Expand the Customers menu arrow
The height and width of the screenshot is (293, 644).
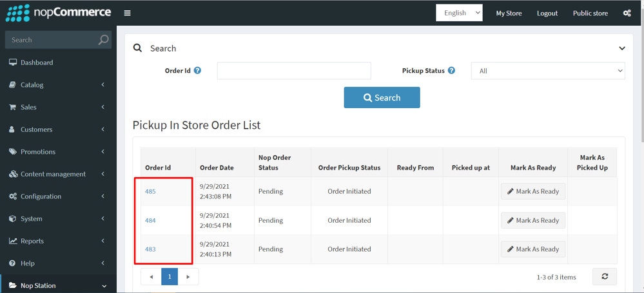click(103, 129)
